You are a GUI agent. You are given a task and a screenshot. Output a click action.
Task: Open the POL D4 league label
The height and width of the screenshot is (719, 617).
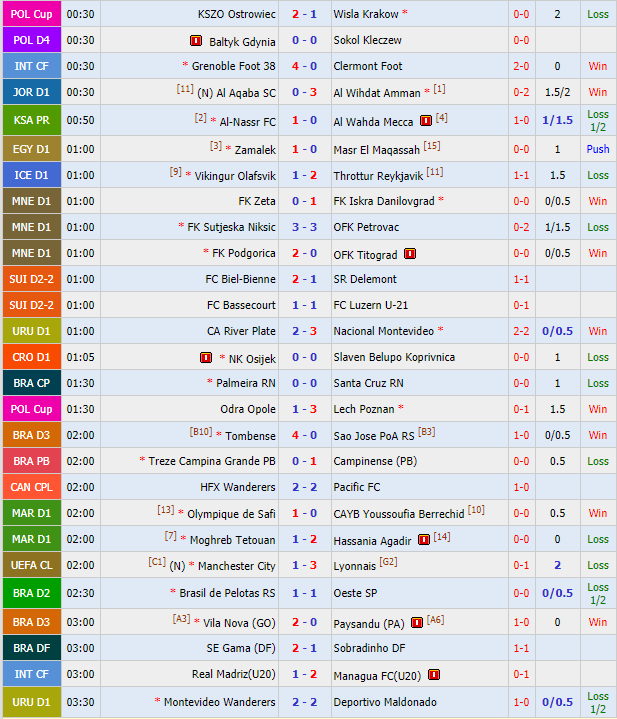pos(32,40)
